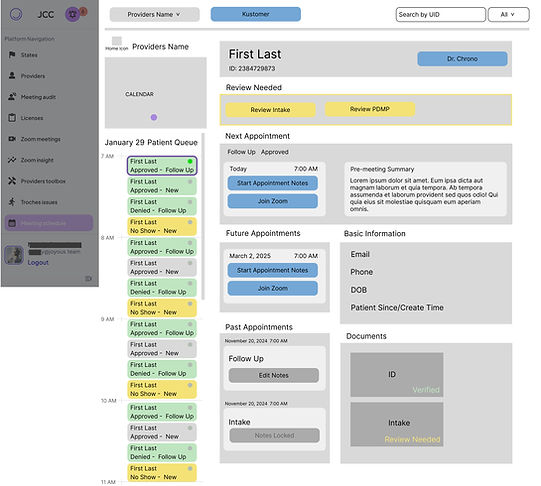Join Zoom for Today 7:00 AM appointment
Screen dimensions: 541x486
(273, 201)
